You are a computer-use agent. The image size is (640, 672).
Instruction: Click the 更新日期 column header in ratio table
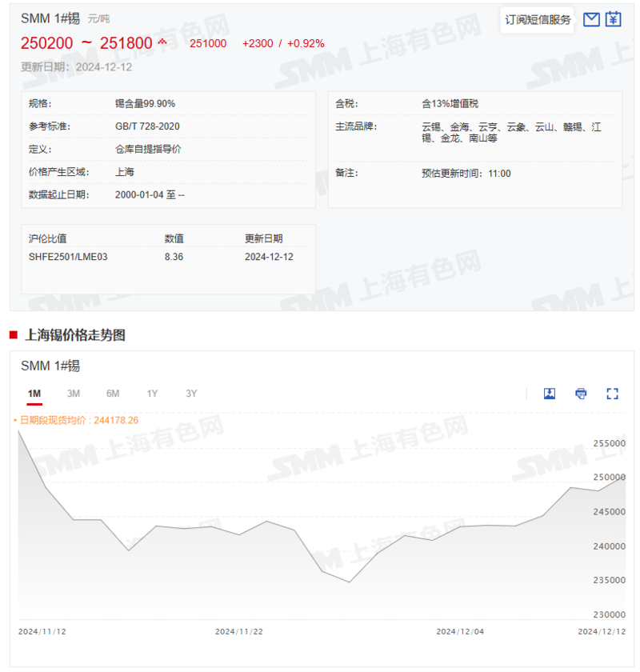[264, 238]
